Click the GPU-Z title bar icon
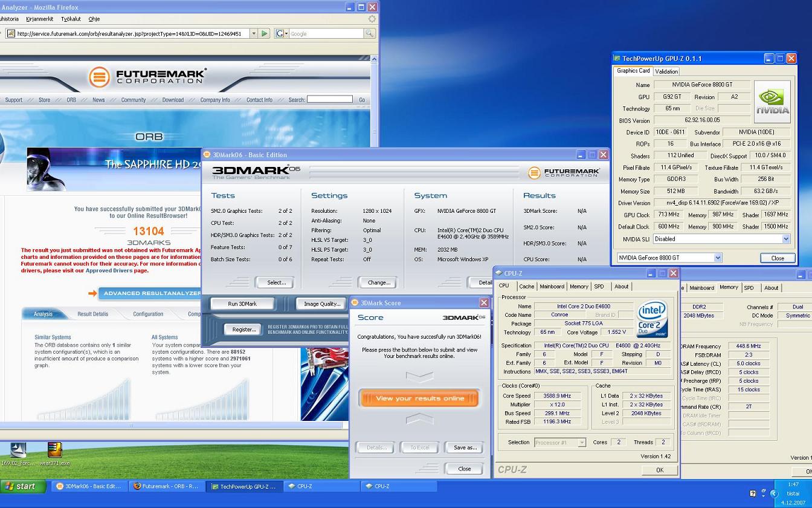Image resolution: width=812 pixels, height=508 pixels. 617,59
